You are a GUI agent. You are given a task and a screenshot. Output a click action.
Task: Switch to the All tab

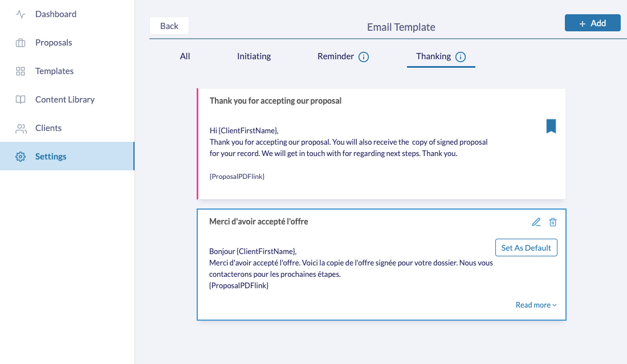pos(185,56)
